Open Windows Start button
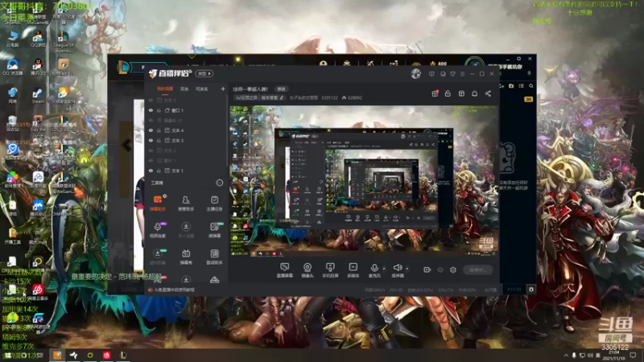Screen dimensions: 644x362 (x=7, y=356)
